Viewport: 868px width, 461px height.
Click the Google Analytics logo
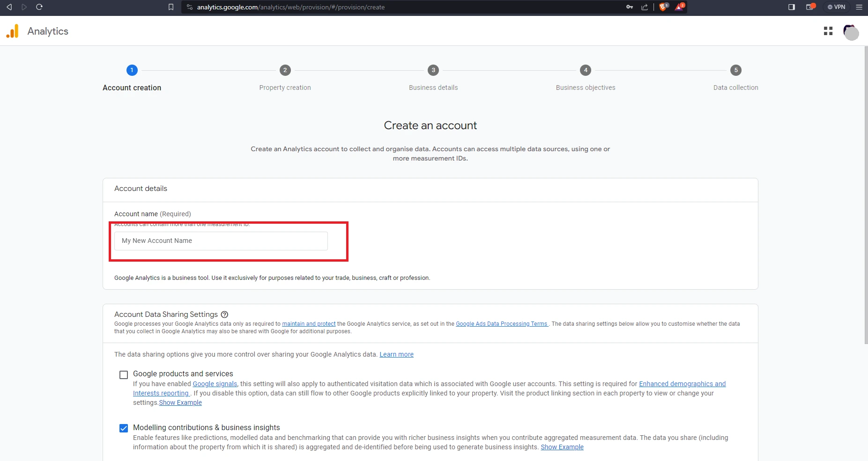13,31
